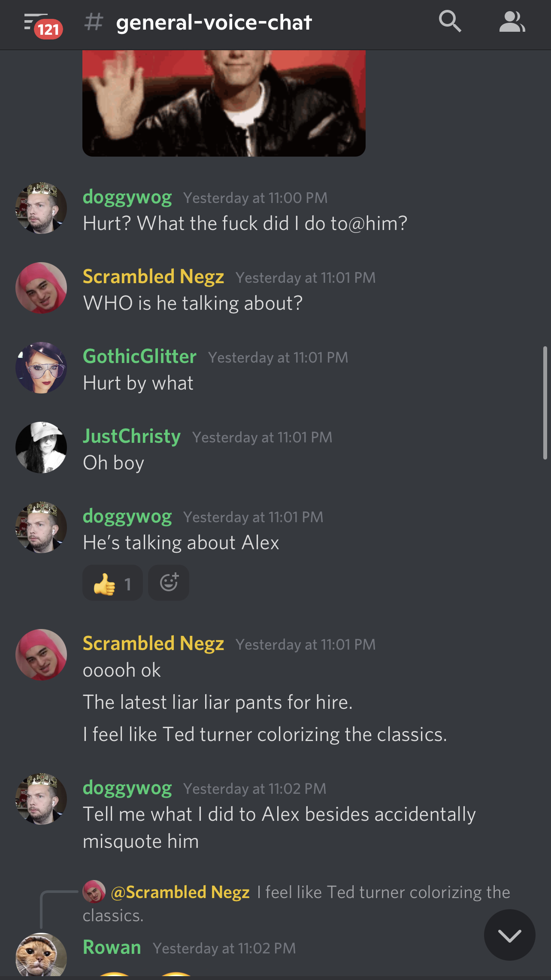This screenshot has width=551, height=980.
Task: View GothicGlitter's profile picture
Action: (x=41, y=368)
